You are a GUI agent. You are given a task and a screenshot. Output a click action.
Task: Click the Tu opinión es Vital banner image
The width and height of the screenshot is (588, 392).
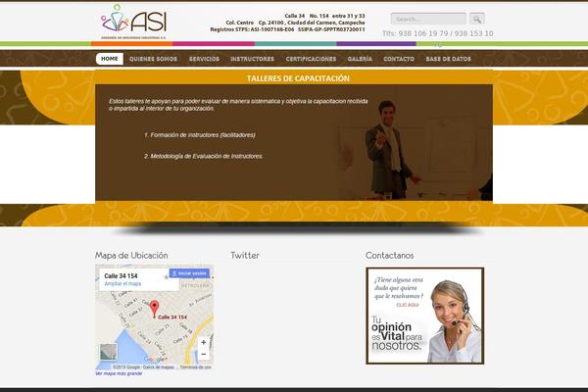425,316
